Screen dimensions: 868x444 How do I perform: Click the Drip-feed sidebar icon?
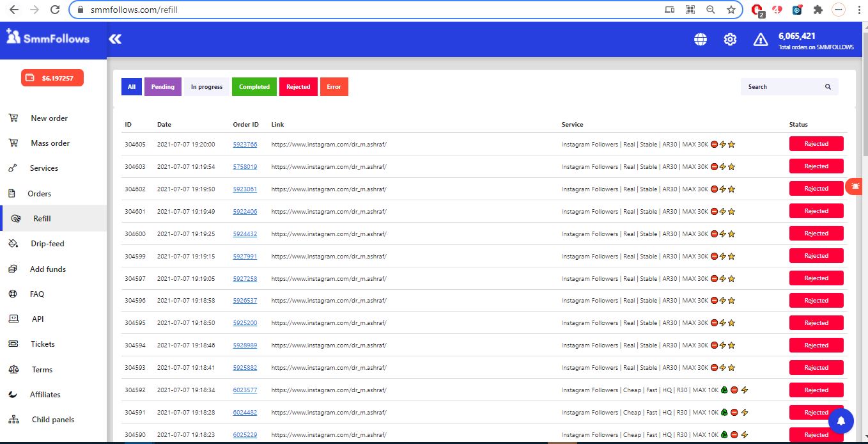click(x=13, y=244)
